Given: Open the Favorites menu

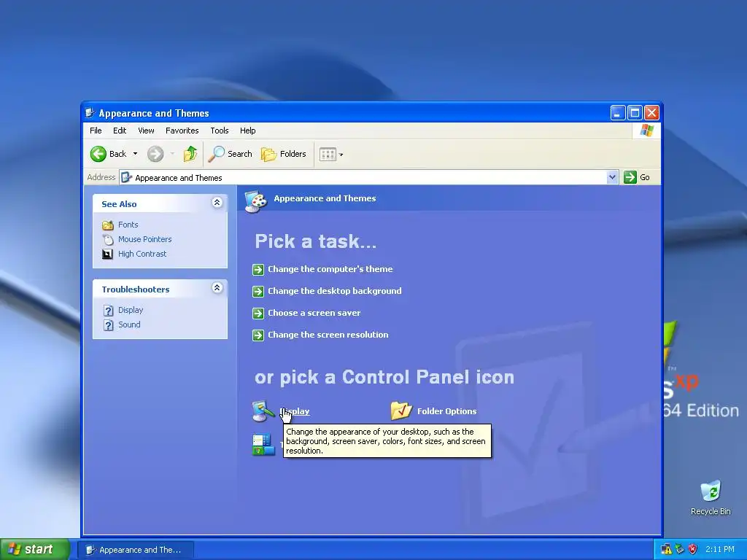Looking at the screenshot, I should [x=182, y=131].
